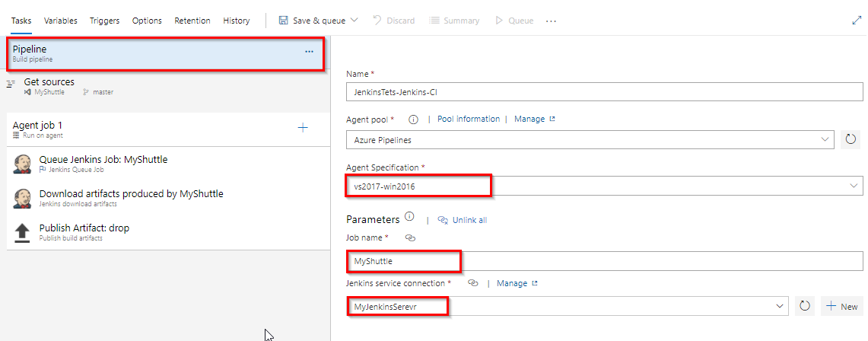Click the Jenkins icon beside Download artifacts
The height and width of the screenshot is (341, 868).
(x=21, y=199)
